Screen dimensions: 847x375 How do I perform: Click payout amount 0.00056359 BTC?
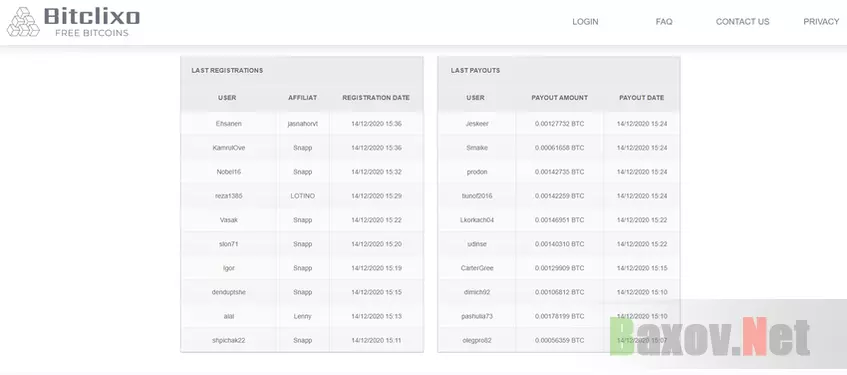(560, 340)
